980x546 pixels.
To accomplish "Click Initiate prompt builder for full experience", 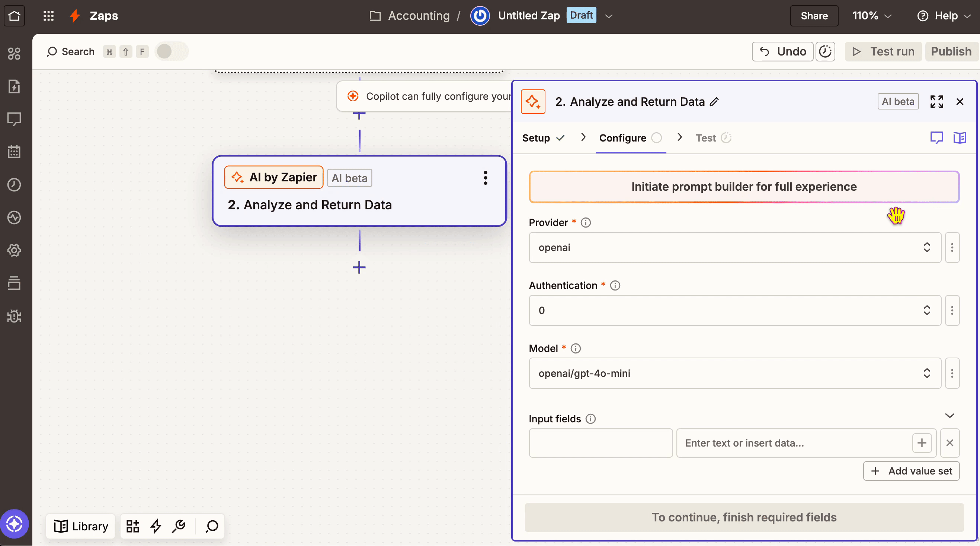I will tap(744, 187).
